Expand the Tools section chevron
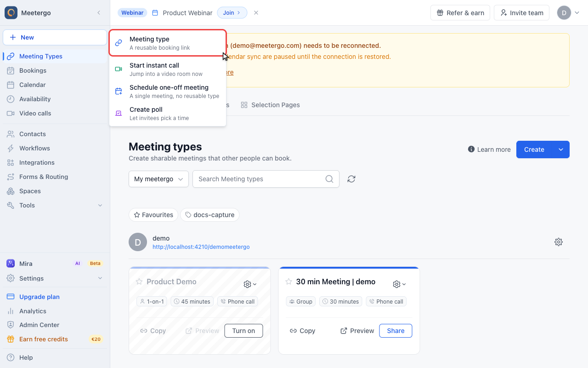 (x=100, y=205)
